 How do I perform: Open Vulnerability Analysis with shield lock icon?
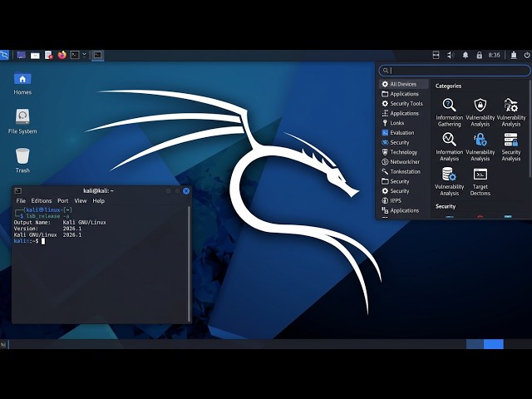click(480, 113)
